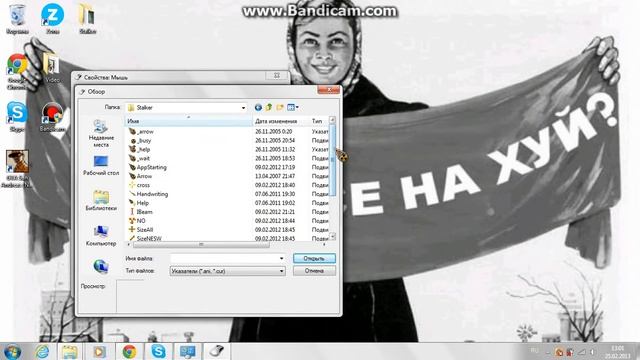This screenshot has width=640, height=360.
Task: Open the Recycle Bin desktop icon
Action: click(17, 18)
